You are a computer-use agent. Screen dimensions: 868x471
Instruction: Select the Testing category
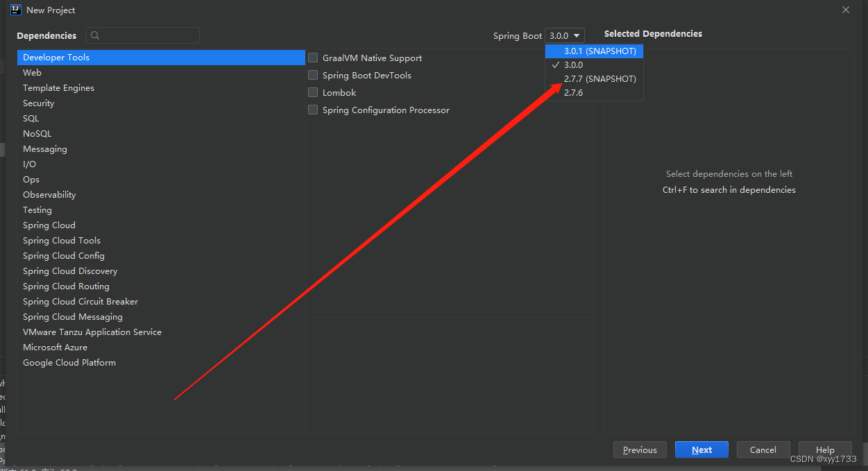pyautogui.click(x=161, y=210)
